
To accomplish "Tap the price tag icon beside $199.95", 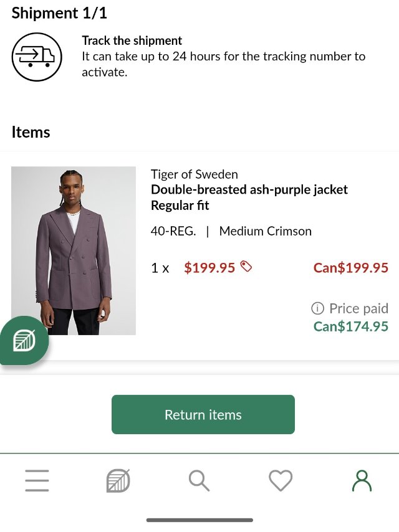I will click(x=246, y=267).
